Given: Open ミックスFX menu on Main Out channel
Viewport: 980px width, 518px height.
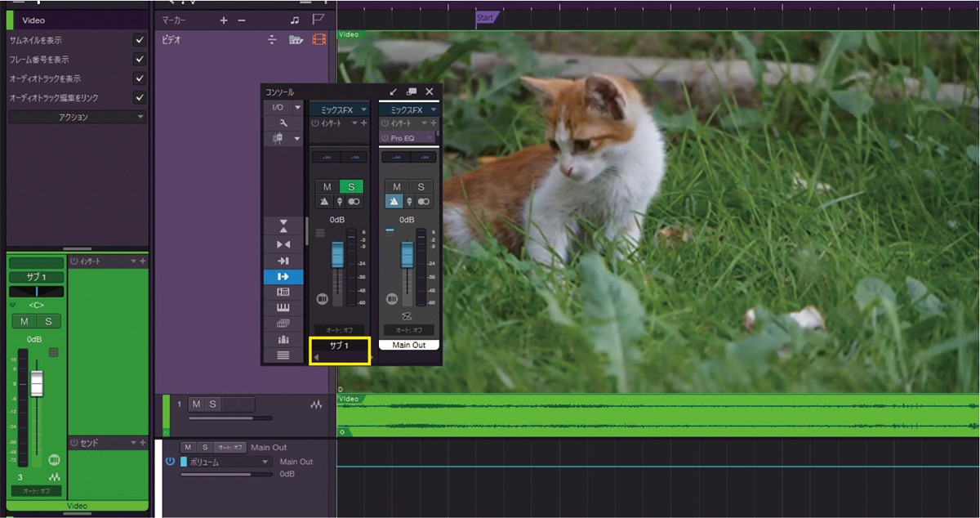Looking at the screenshot, I should point(410,109).
